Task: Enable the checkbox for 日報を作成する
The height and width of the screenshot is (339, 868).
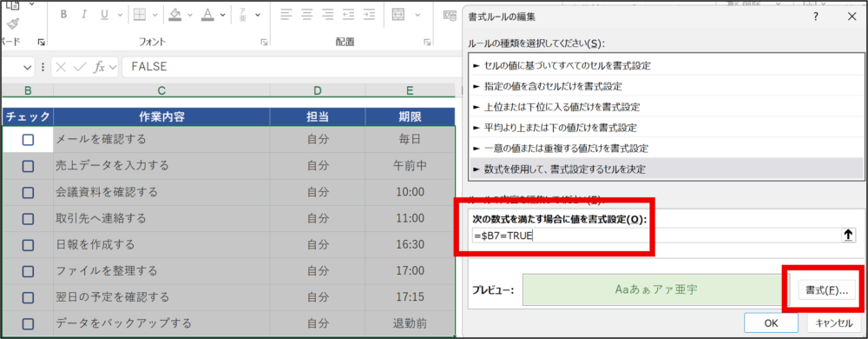Action: (x=29, y=244)
